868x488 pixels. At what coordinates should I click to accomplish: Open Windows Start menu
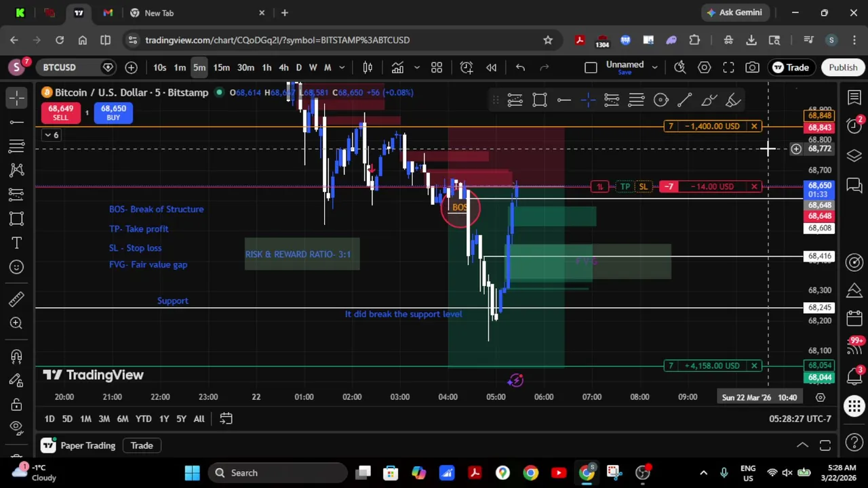192,472
